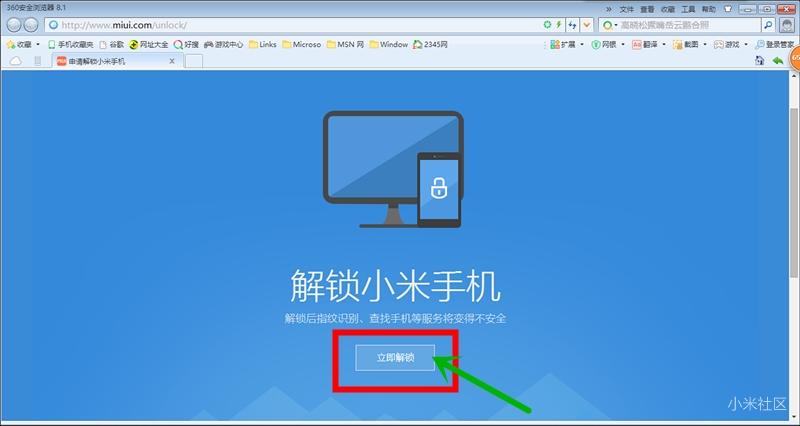
Task: Open the 网址大全 bookmark
Action: pyautogui.click(x=148, y=45)
